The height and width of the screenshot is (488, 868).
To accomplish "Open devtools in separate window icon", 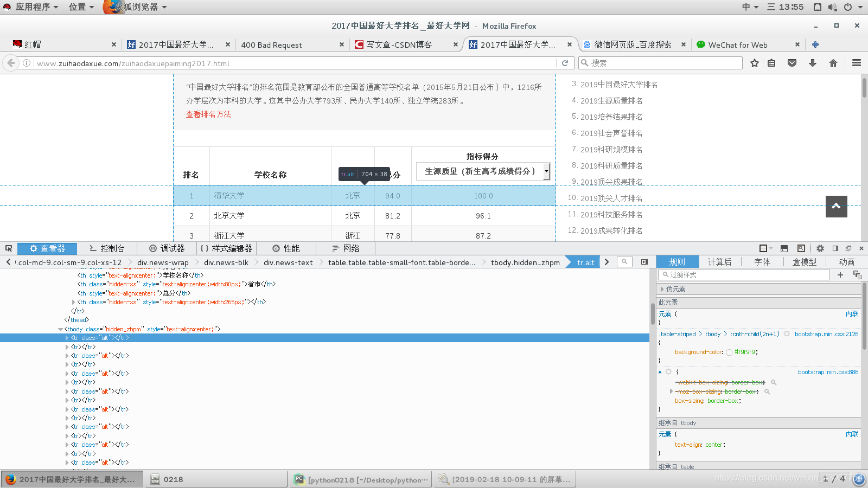I will point(848,248).
